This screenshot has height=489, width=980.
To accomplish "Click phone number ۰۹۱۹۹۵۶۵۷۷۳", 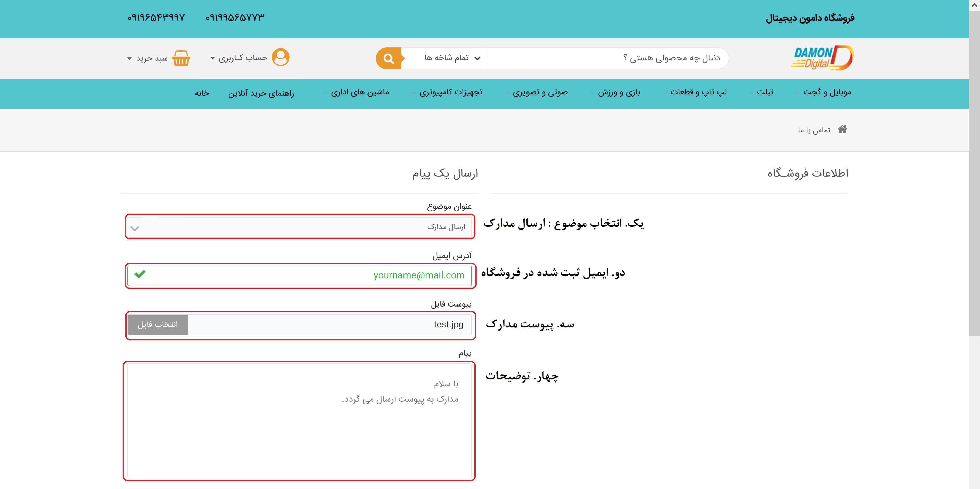I will 235,18.
